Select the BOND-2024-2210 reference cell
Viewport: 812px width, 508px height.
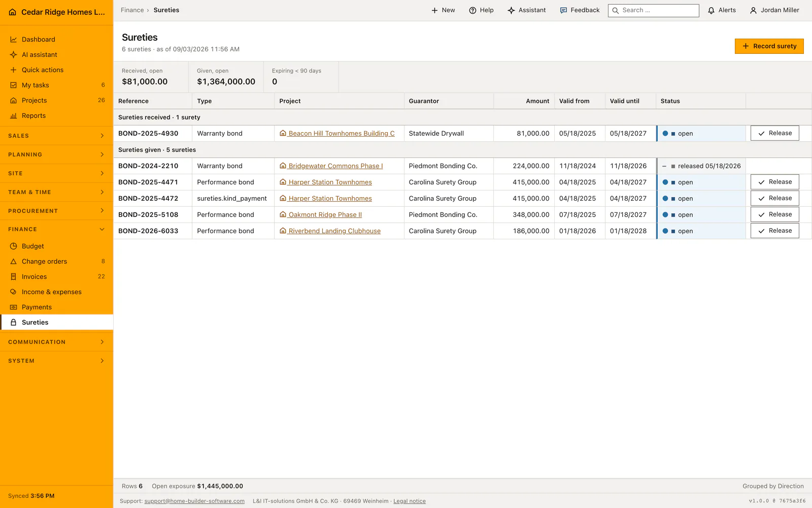(153, 166)
